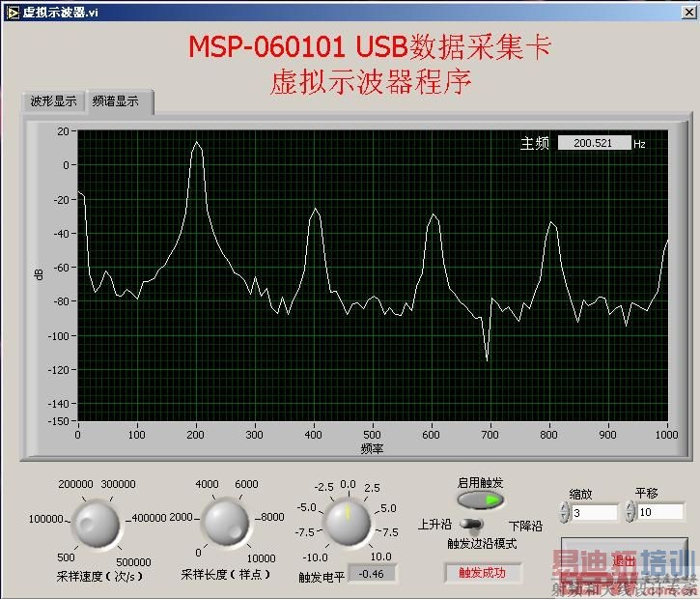Click the 200000 mark on sampling rate dial
Image resolution: width=700 pixels, height=599 pixels.
[x=75, y=484]
